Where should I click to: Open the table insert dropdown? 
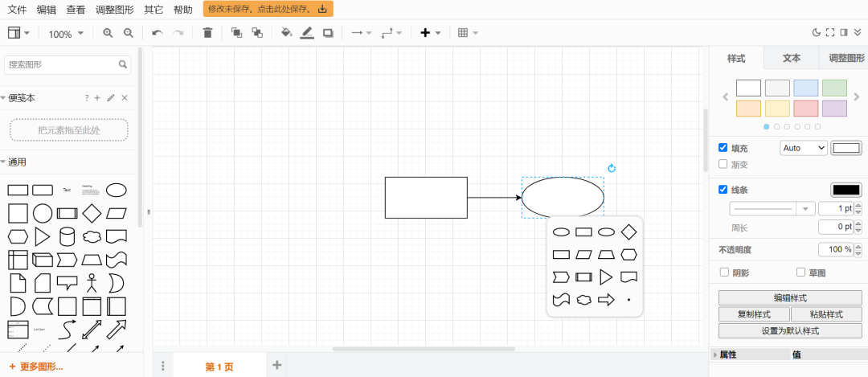click(x=468, y=33)
